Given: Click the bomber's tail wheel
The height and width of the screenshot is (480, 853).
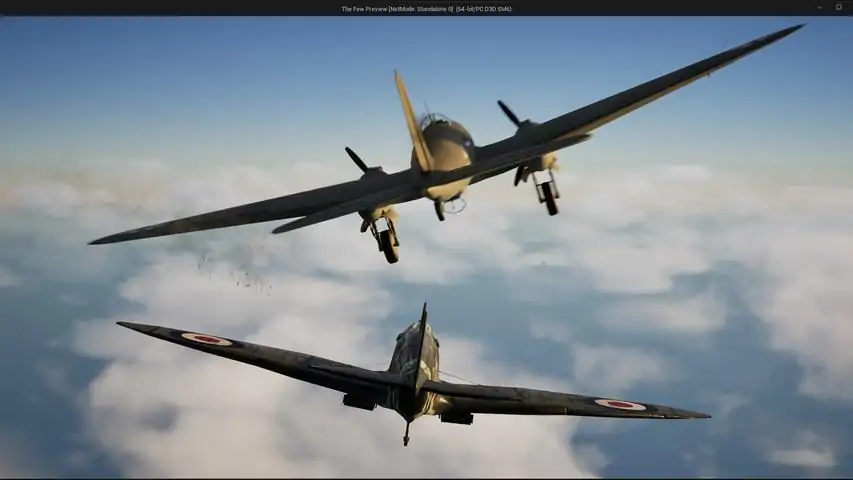Looking at the screenshot, I should click(440, 211).
